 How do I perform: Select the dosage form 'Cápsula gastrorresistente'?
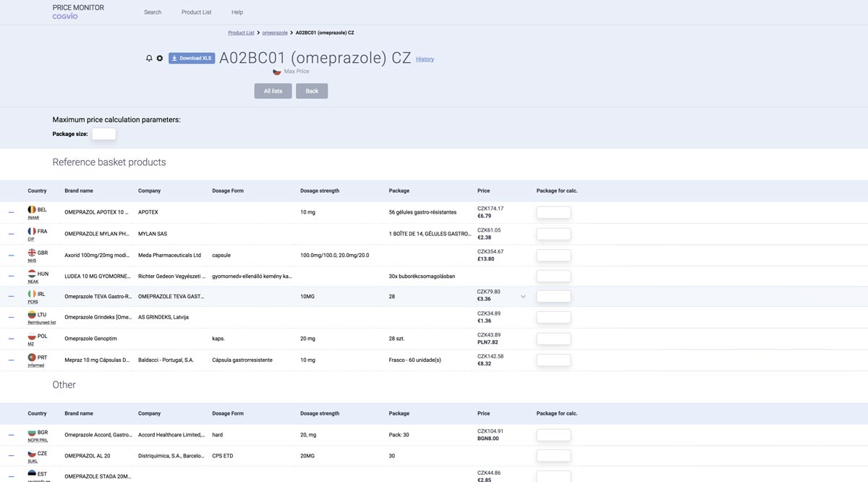[x=242, y=360]
